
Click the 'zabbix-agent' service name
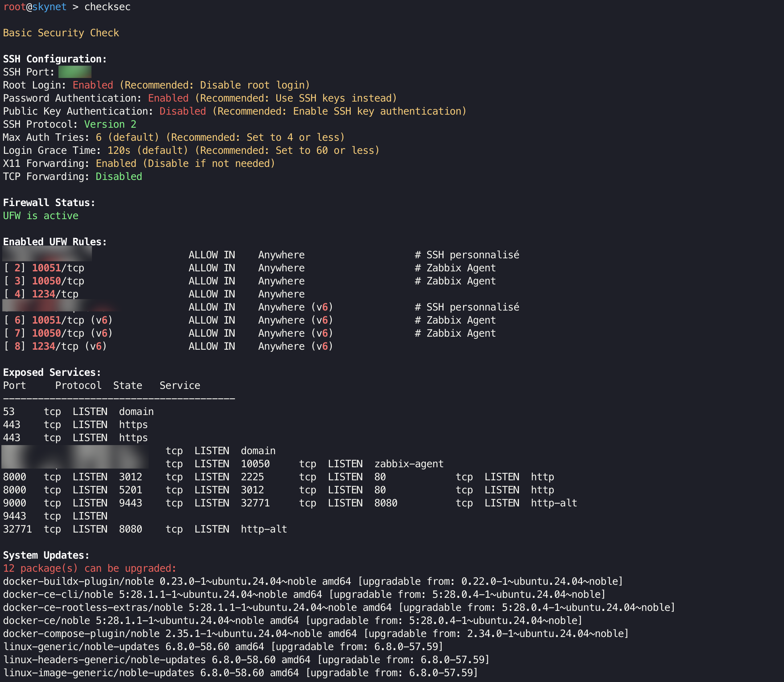tap(409, 464)
